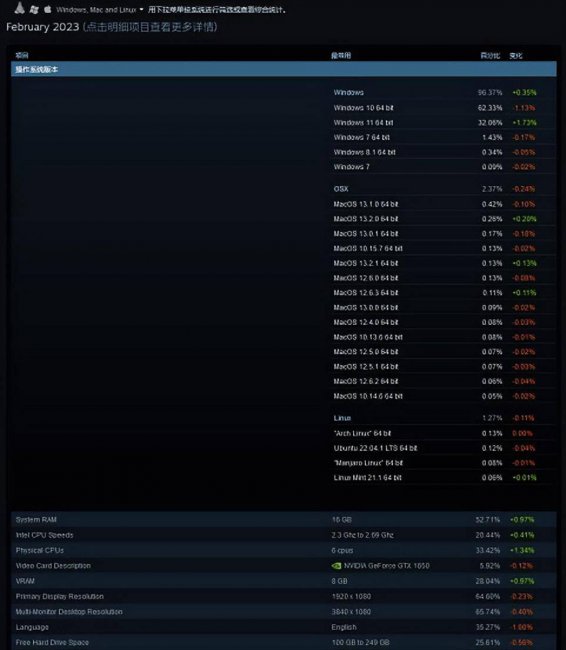566x650 pixels.
Task: Expand the "Video Card Description" detail row
Action: [x=284, y=566]
